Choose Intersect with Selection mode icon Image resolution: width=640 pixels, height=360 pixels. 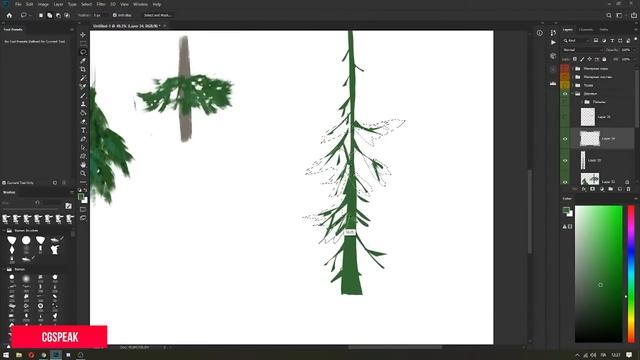coord(67,15)
